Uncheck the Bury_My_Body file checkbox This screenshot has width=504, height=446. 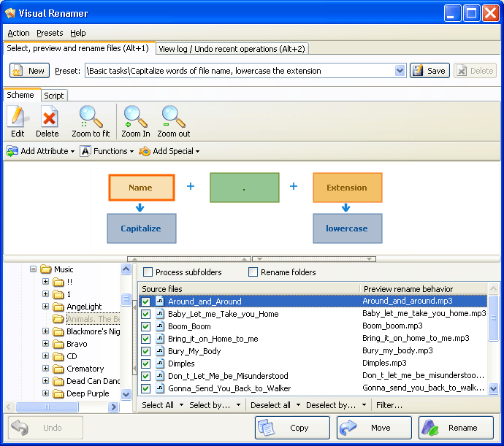point(145,351)
